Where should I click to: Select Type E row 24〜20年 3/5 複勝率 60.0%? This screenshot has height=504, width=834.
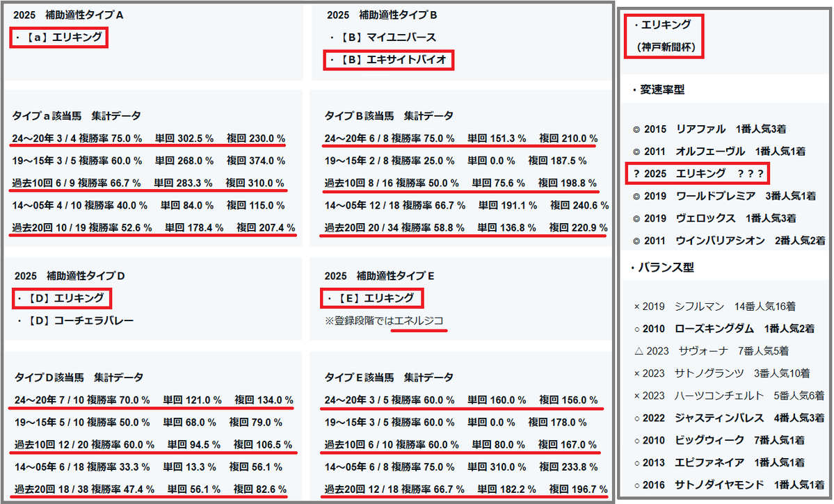point(461,400)
